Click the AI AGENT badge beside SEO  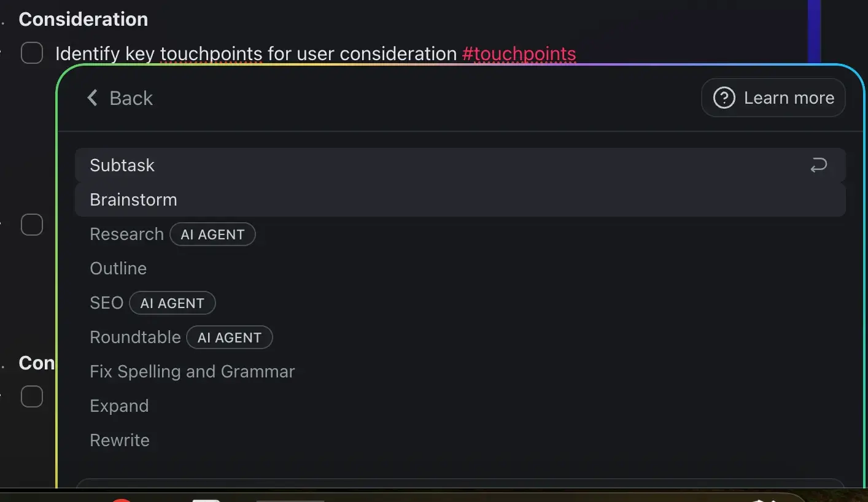(x=172, y=303)
